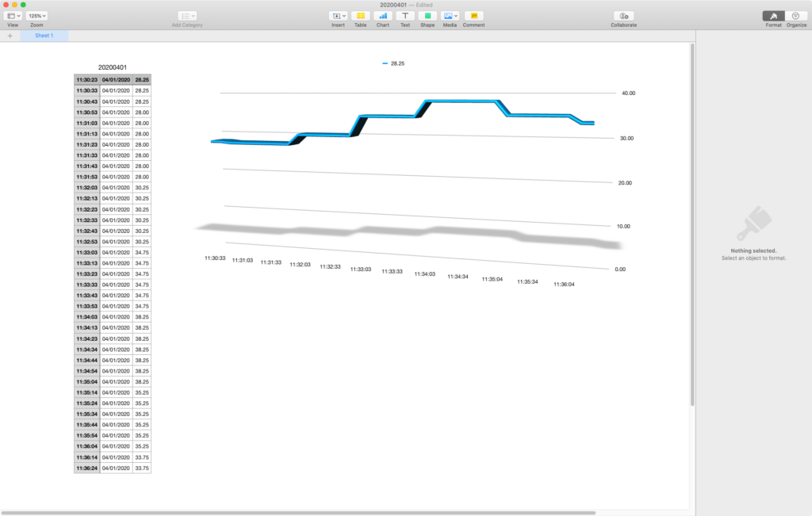This screenshot has width=812, height=516.
Task: Click the 34.75 value in the 11:33:03 row
Action: [142, 253]
